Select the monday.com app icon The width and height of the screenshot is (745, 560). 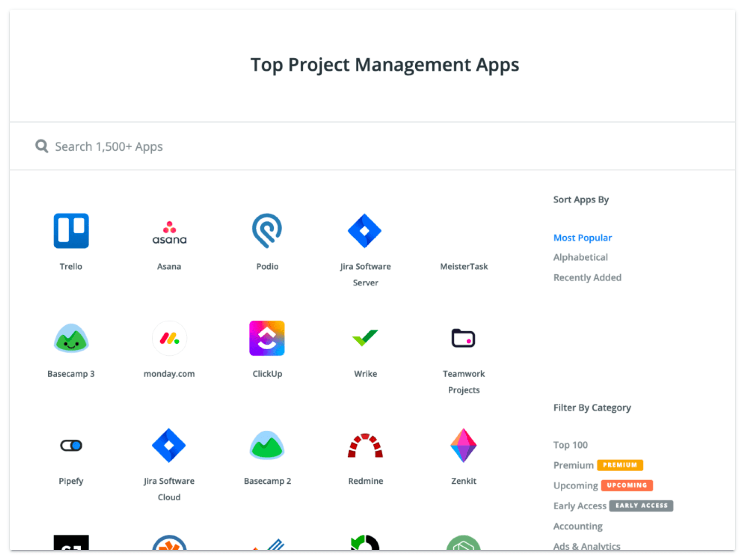(169, 338)
